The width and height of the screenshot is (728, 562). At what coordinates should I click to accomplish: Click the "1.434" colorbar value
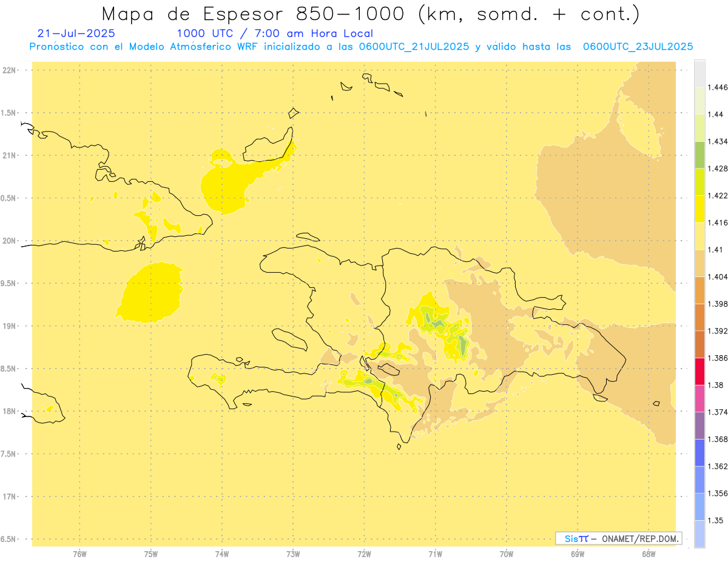(719, 141)
